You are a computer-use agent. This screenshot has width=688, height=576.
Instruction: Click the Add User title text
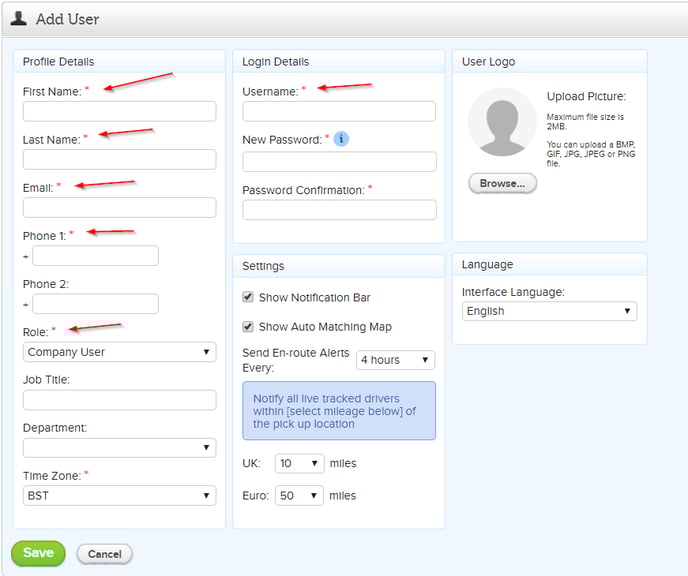(x=68, y=19)
